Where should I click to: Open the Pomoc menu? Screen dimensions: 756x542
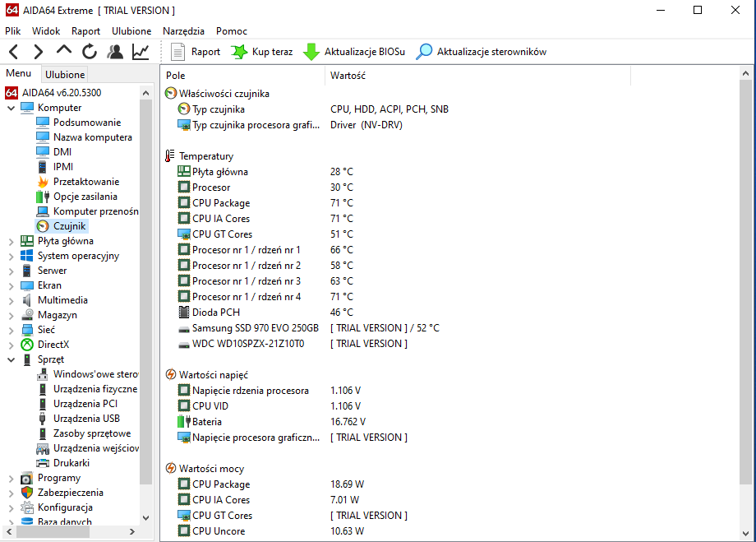click(232, 31)
